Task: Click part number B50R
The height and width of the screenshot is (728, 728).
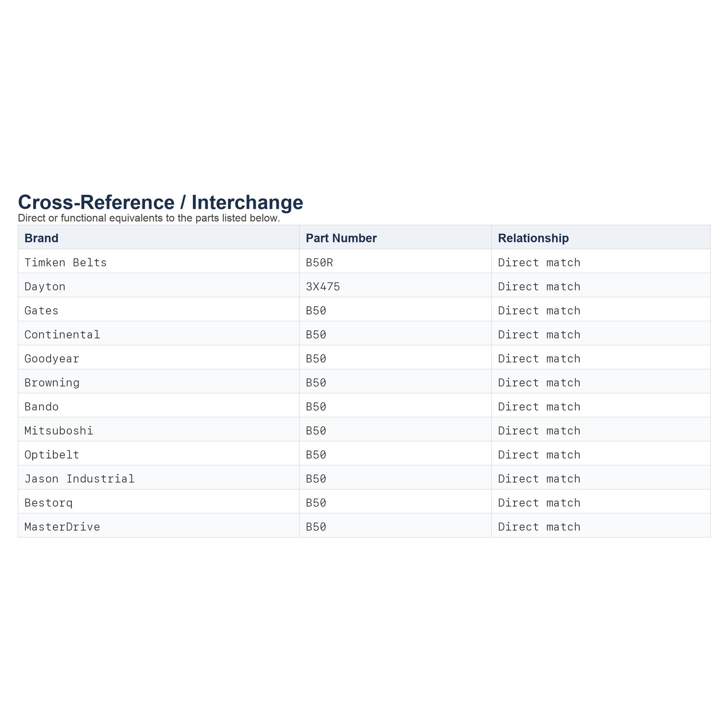Action: tap(319, 263)
